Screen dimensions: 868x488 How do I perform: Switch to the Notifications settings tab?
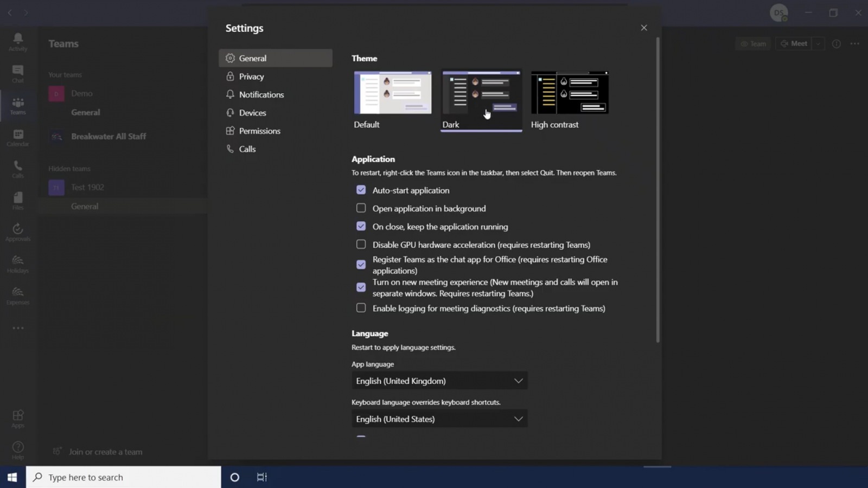pos(261,94)
